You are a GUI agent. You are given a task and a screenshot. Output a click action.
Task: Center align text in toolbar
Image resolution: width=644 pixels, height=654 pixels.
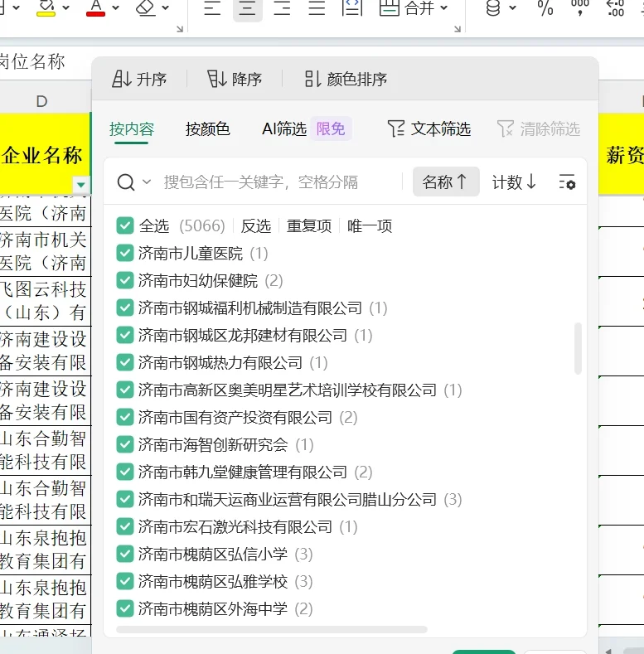[x=247, y=7]
